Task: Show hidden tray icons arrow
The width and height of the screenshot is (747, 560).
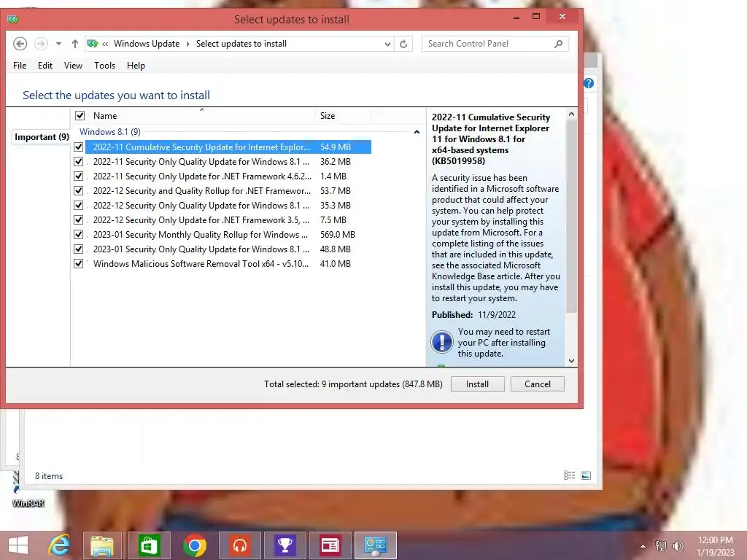Action: tap(643, 546)
